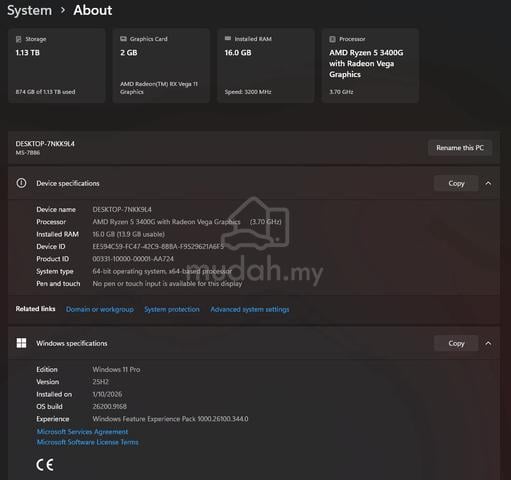511x480 pixels.
Task: Click the Windows logo icon
Action: click(21, 343)
